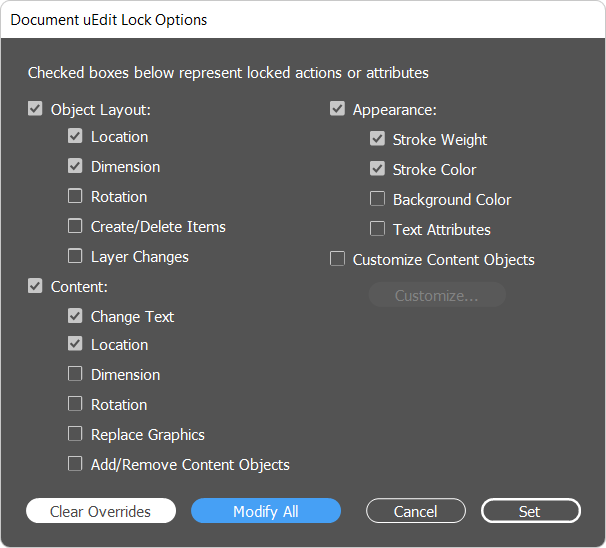Enable Rotation lock under Object Layout
This screenshot has height=548, width=606.
(75, 196)
